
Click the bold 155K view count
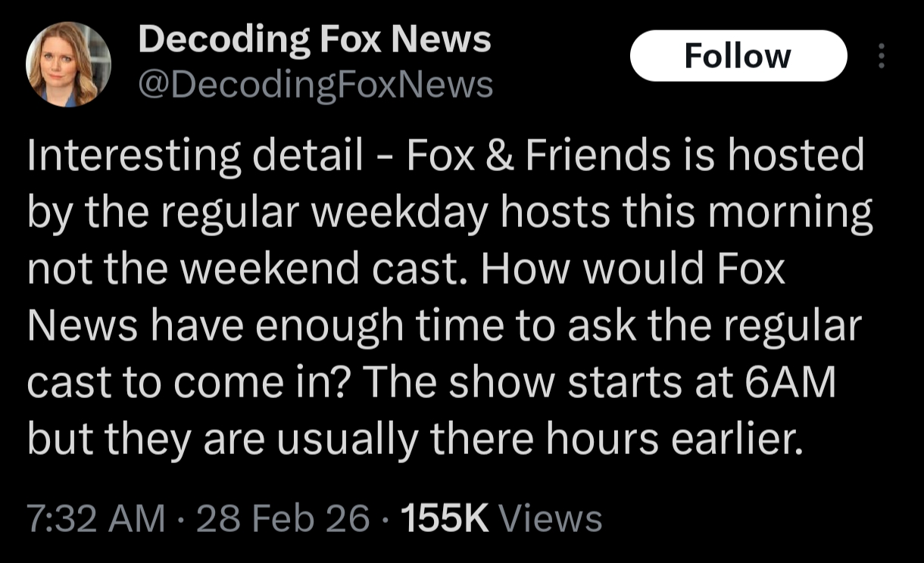click(445, 518)
